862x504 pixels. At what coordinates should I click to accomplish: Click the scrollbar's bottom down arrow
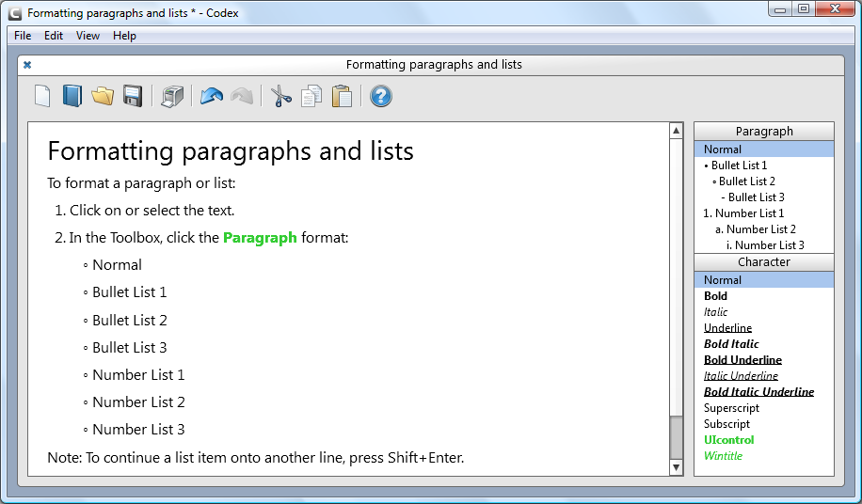[x=676, y=467]
